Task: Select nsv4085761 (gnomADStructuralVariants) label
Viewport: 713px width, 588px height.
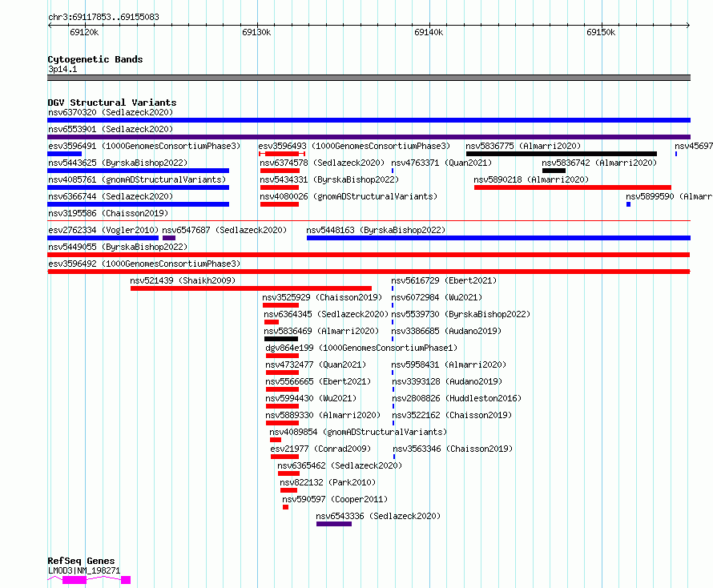Action: click(x=137, y=179)
